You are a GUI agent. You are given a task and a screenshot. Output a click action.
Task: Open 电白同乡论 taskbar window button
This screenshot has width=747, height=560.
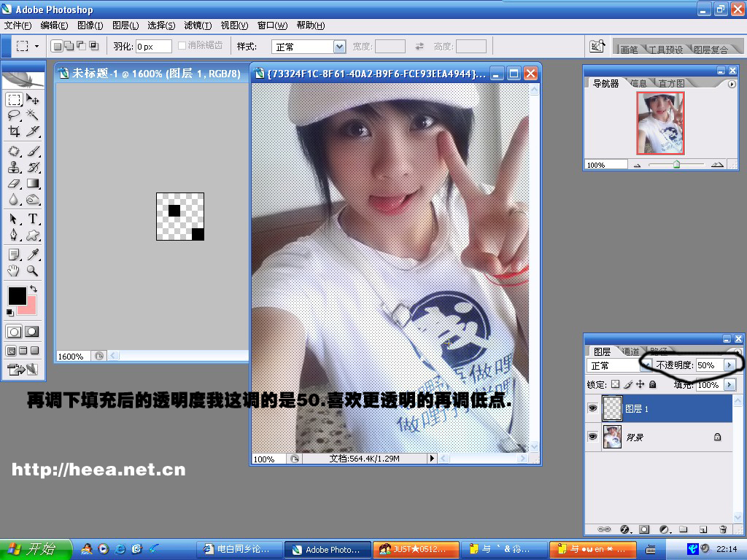pyautogui.click(x=239, y=549)
